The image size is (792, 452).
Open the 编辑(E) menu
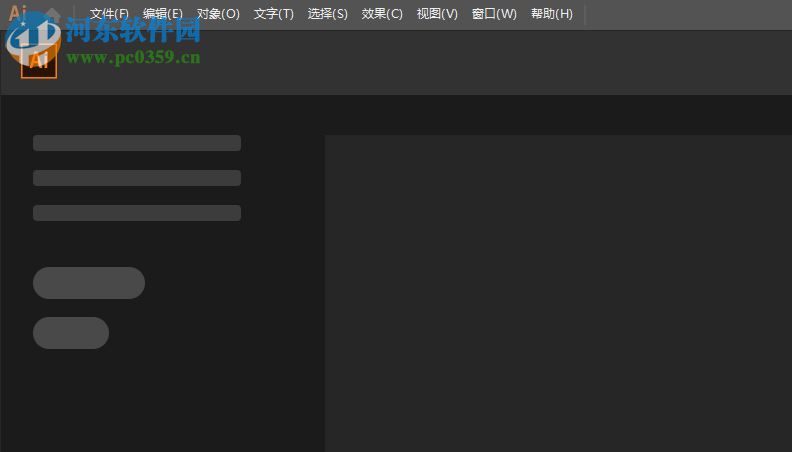tap(163, 14)
